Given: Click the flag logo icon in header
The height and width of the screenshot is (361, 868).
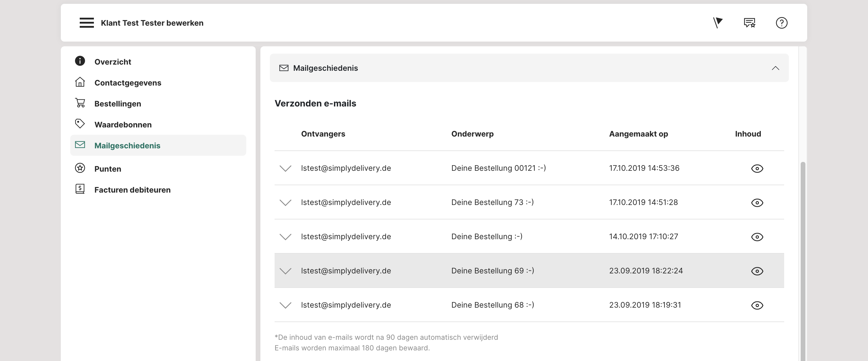Looking at the screenshot, I should 718,23.
